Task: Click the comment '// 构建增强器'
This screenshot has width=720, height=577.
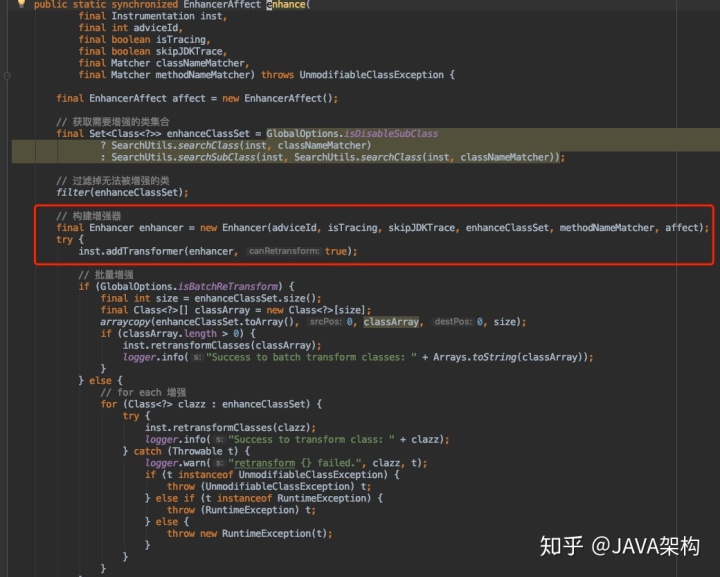Action: click(89, 216)
